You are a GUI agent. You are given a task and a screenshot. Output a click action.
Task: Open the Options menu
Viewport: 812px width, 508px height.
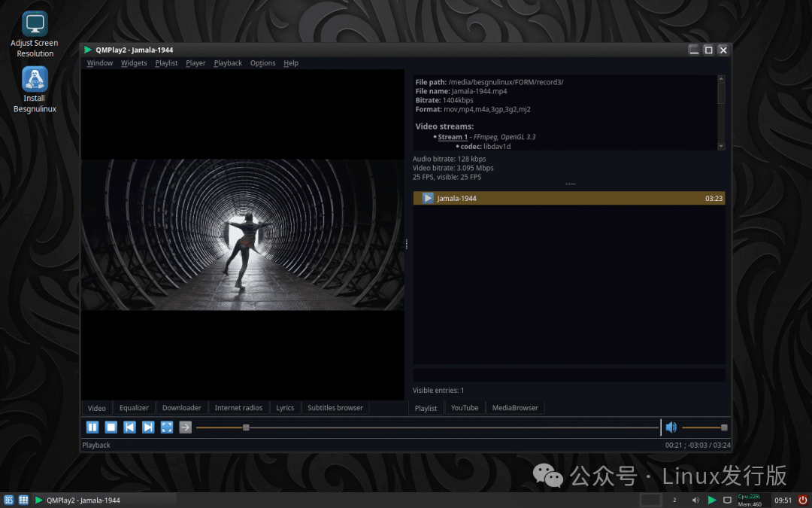coord(262,62)
